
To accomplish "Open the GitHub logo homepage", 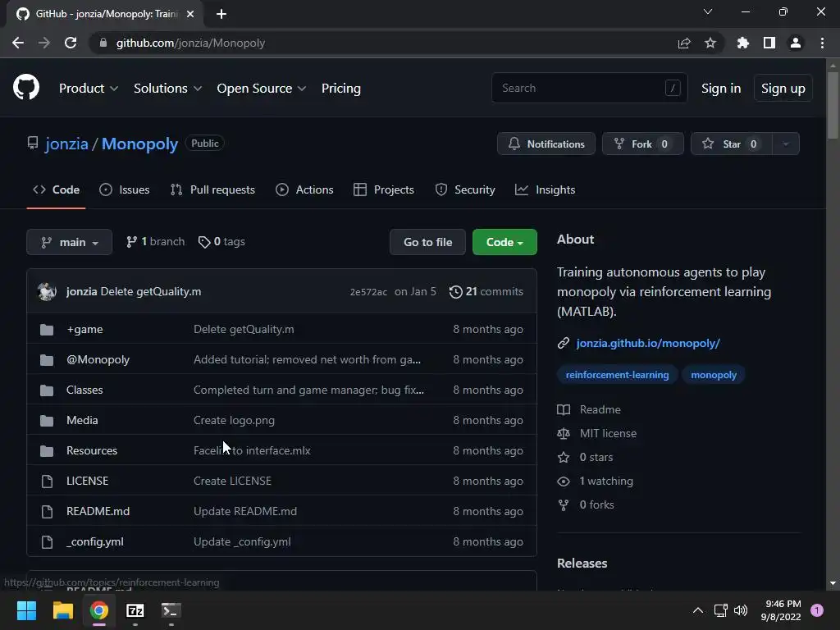I will (26, 88).
